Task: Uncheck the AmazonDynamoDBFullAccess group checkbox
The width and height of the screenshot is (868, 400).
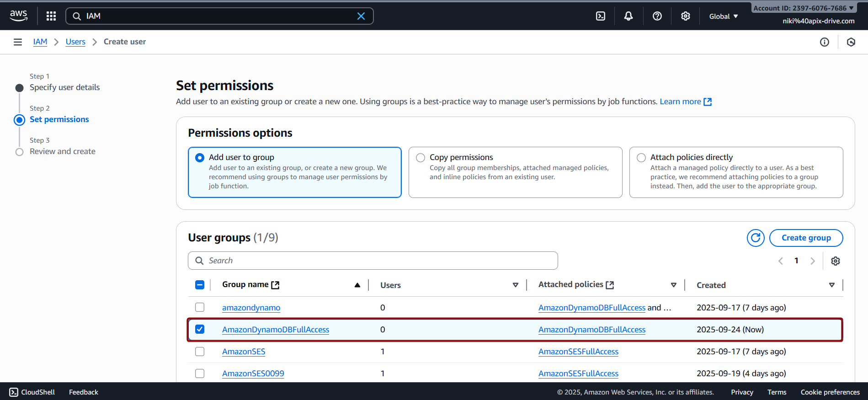Action: (x=200, y=330)
